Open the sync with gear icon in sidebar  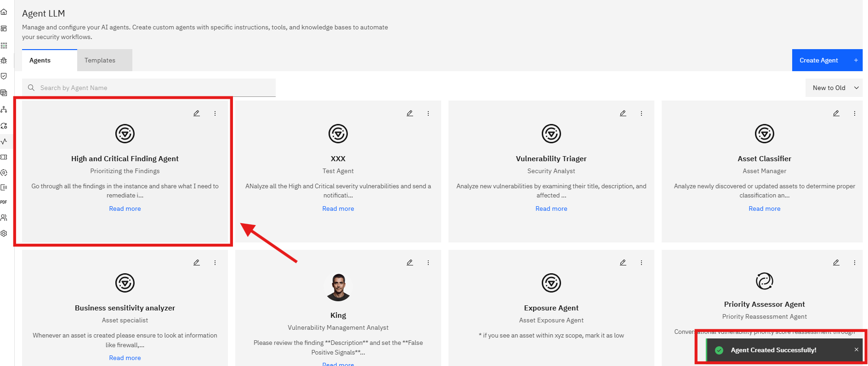coord(4,125)
